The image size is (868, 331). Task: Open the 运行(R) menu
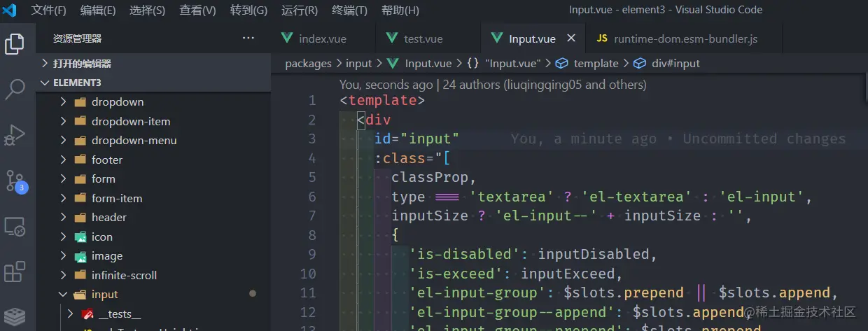[300, 10]
